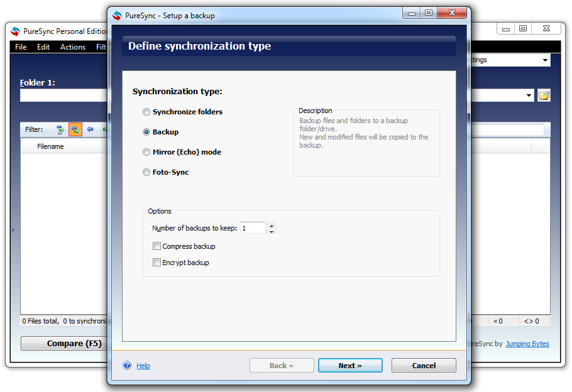Open the Edit menu

tap(43, 47)
